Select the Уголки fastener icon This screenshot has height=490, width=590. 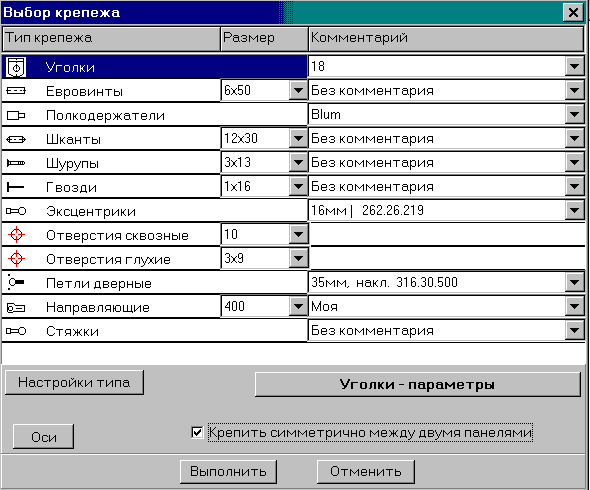click(16, 67)
